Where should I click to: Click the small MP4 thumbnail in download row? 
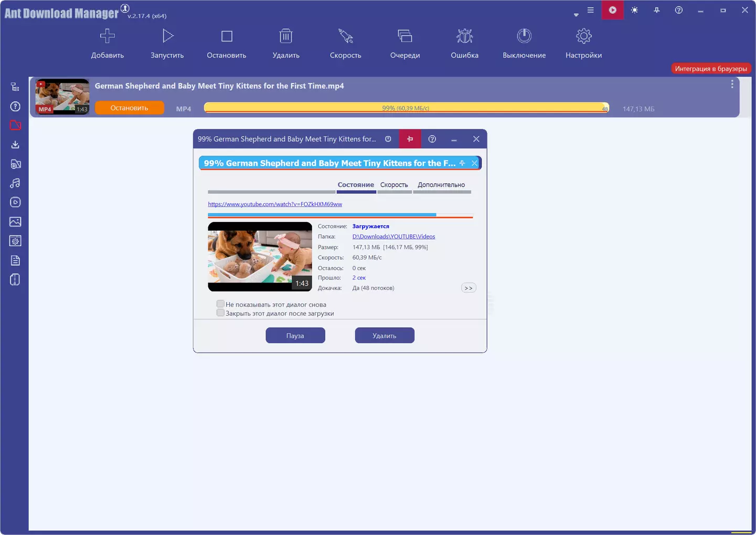62,97
